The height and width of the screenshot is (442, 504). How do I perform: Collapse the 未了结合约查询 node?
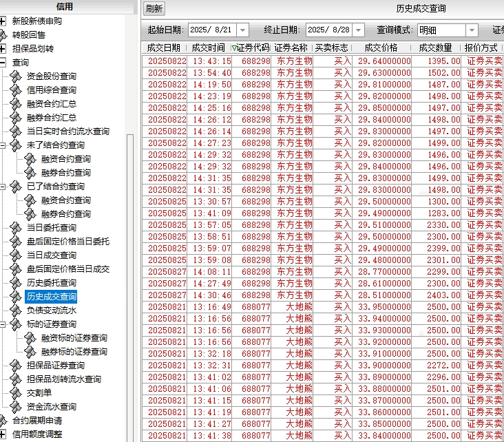[x=3, y=145]
